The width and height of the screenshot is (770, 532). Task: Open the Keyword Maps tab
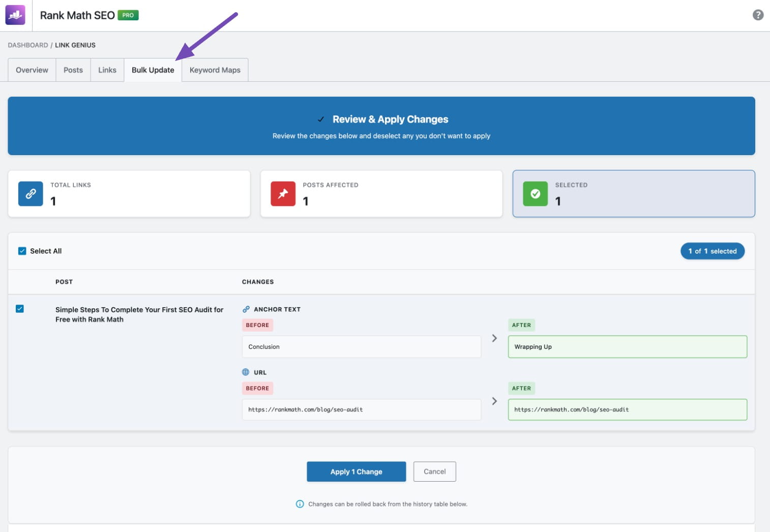pos(215,70)
